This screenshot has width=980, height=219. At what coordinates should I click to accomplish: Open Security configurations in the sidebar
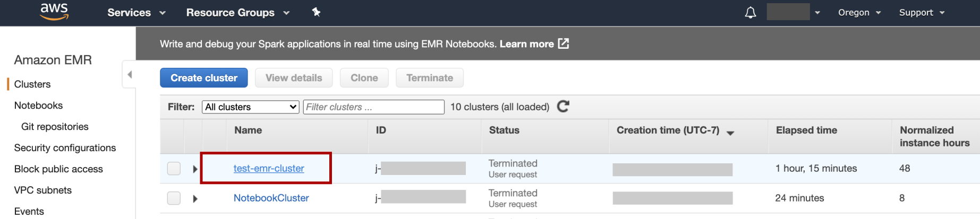(x=65, y=148)
